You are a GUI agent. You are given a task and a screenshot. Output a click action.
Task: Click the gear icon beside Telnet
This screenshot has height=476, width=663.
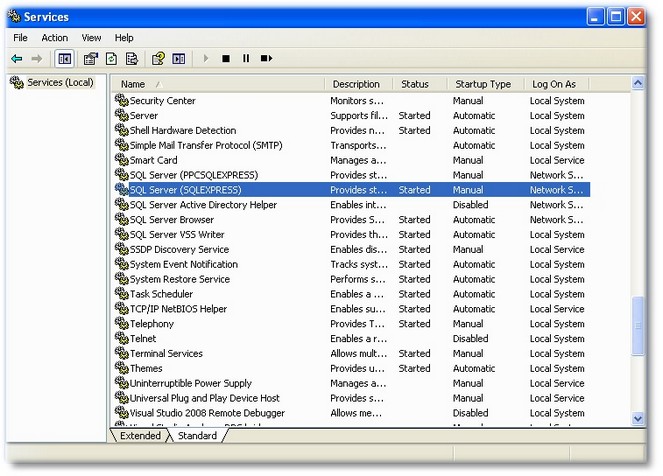pos(122,339)
